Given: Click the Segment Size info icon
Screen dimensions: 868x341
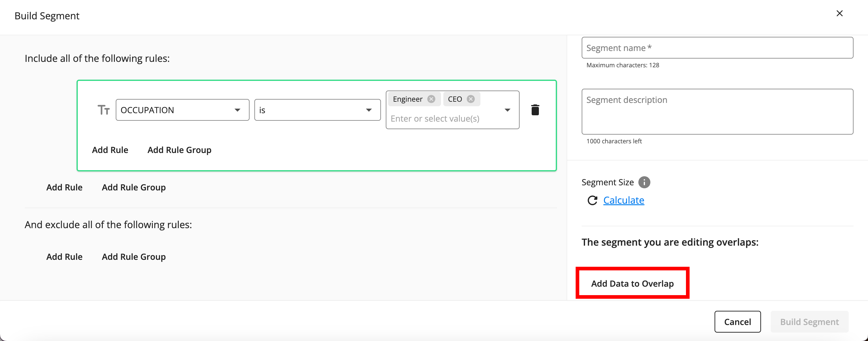Looking at the screenshot, I should [x=644, y=182].
